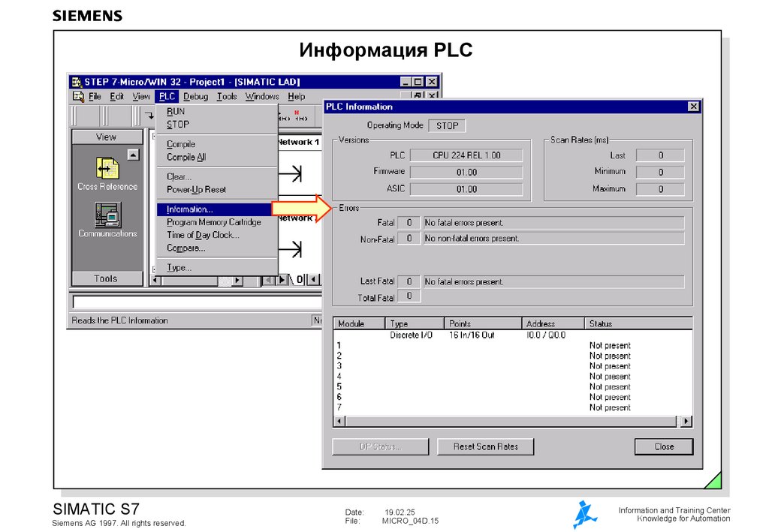
Task: Close the PLC Information dialog with X
Action: pyautogui.click(x=693, y=107)
